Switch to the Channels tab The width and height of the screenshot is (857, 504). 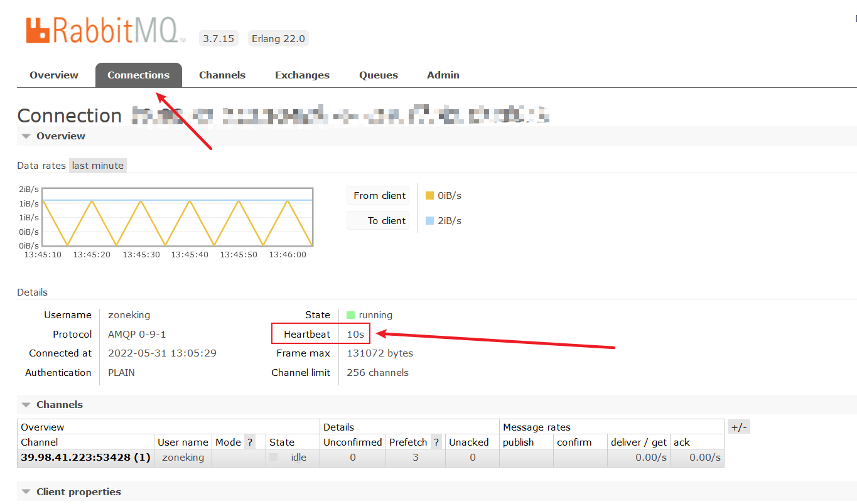[222, 75]
